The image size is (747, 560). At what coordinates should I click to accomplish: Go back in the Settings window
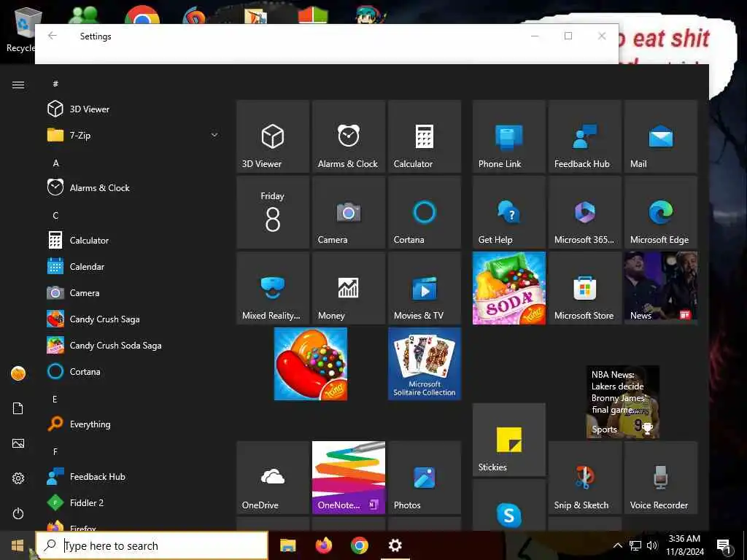pos(53,36)
